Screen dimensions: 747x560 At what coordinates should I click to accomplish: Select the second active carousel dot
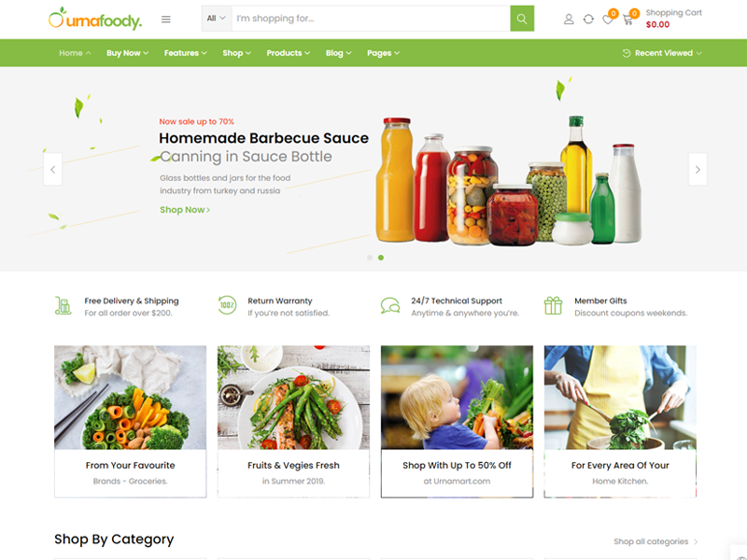coord(381,258)
